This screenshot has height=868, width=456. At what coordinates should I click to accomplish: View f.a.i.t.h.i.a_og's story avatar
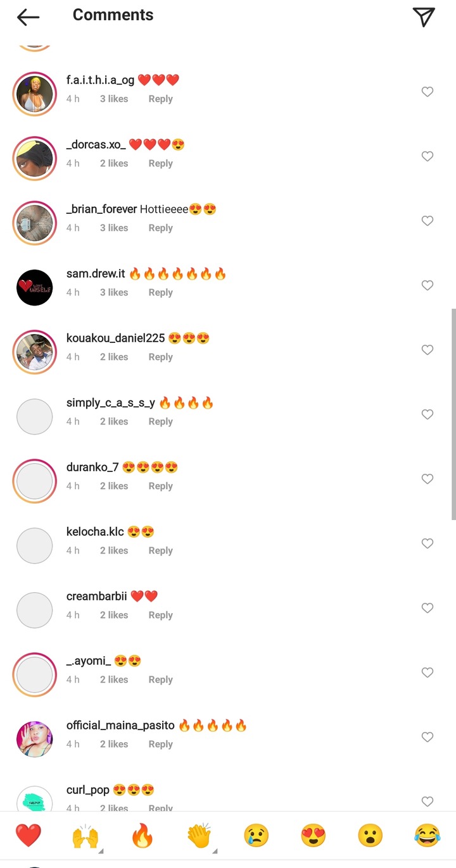(x=34, y=94)
